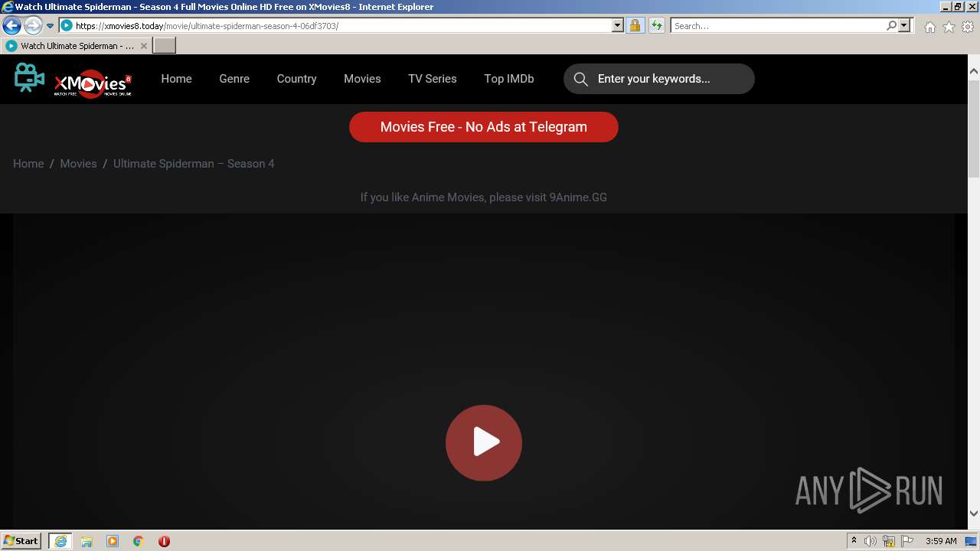Click the IE Home icon
The width and height of the screenshot is (980, 551).
[x=929, y=27]
